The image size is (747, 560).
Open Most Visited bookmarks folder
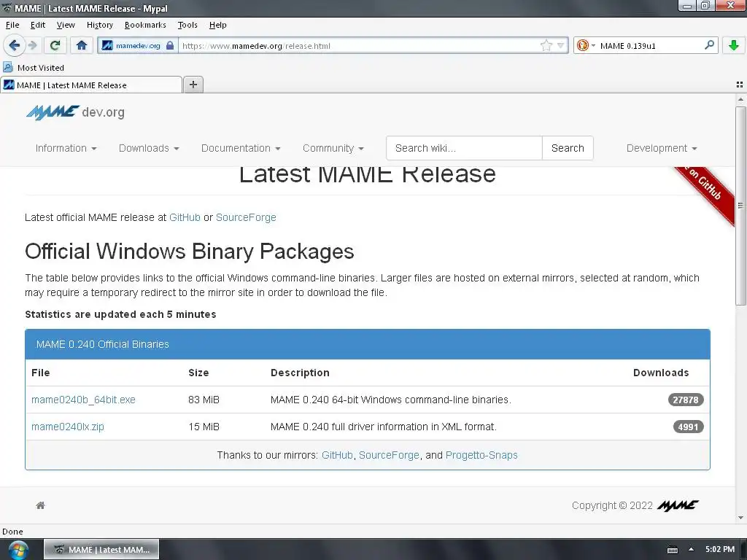[34, 68]
